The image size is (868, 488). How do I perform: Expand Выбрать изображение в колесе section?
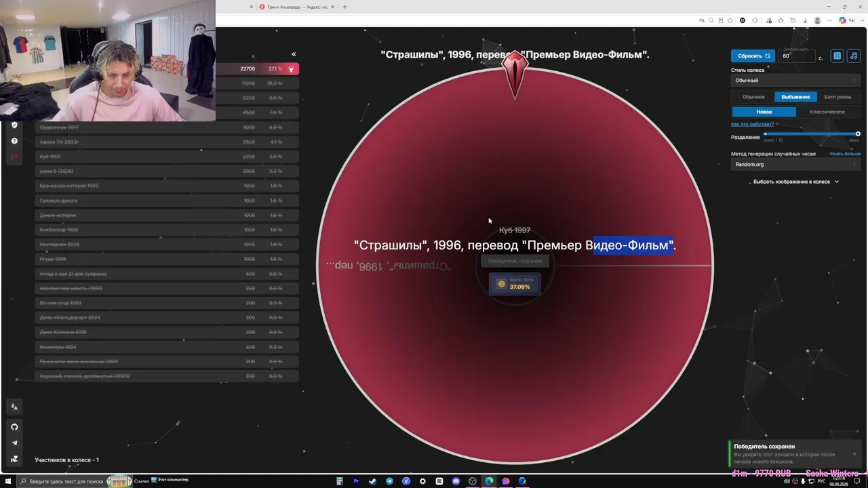coord(796,182)
